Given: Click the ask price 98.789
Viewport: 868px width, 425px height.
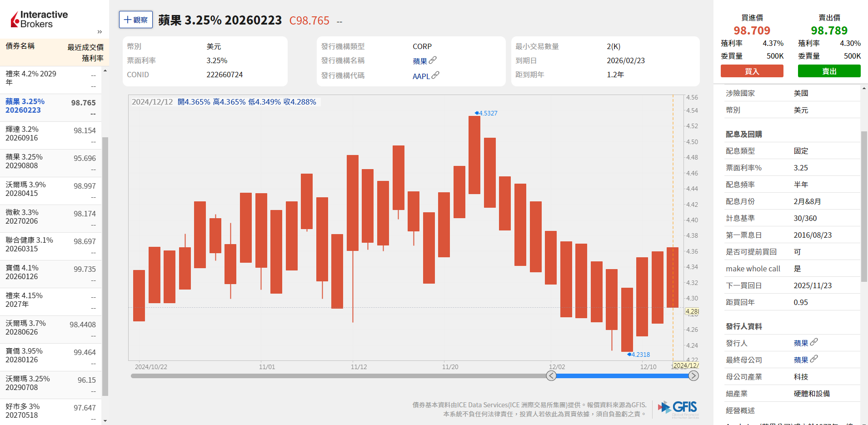Looking at the screenshot, I should pyautogui.click(x=829, y=30).
